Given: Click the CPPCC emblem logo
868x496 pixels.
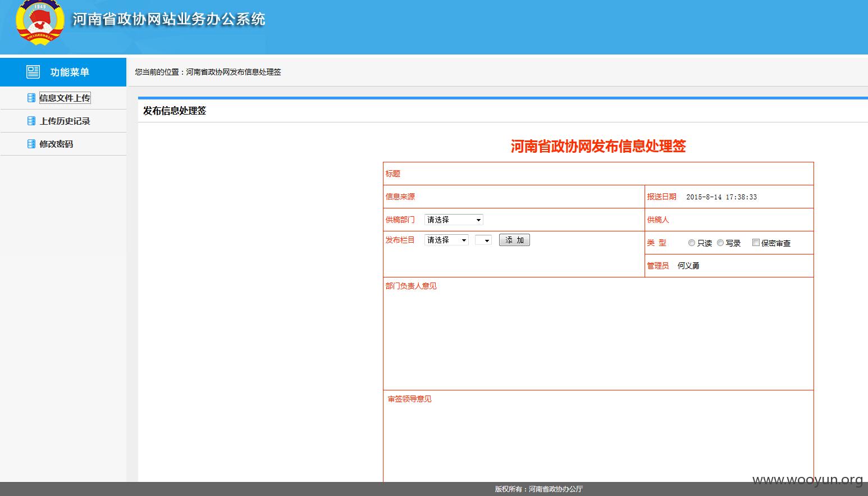Looking at the screenshot, I should tap(40, 22).
